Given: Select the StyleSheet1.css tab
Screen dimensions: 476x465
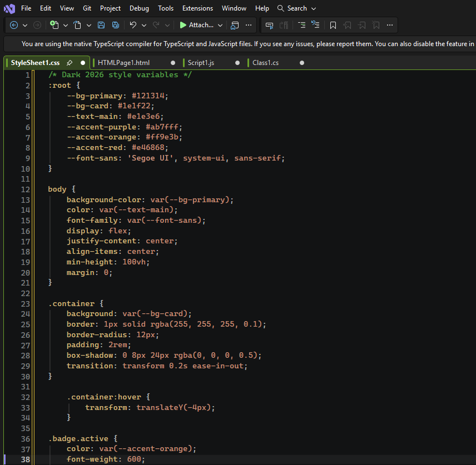Looking at the screenshot, I should [35, 63].
